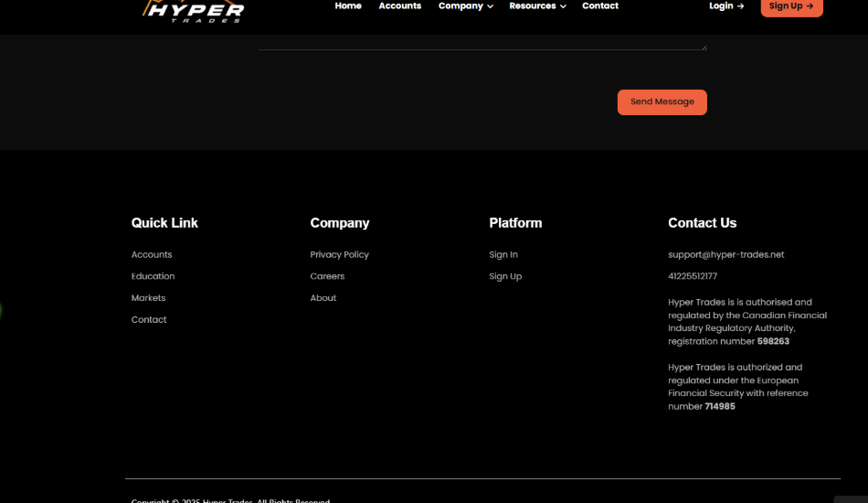Open the Home menu item
The height and width of the screenshot is (503, 868).
[x=347, y=6]
